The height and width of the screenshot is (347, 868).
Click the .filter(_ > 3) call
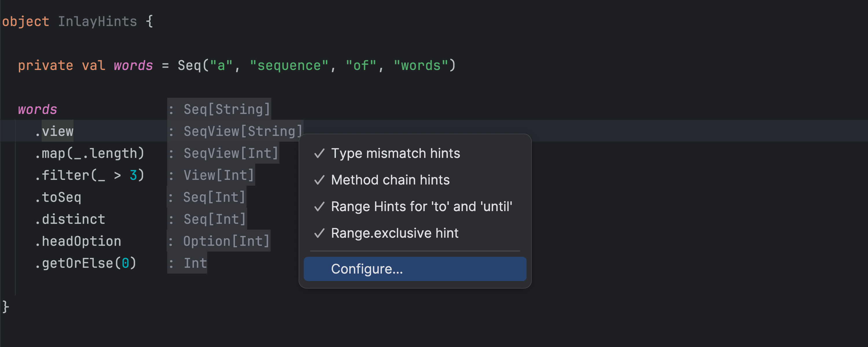(90, 175)
